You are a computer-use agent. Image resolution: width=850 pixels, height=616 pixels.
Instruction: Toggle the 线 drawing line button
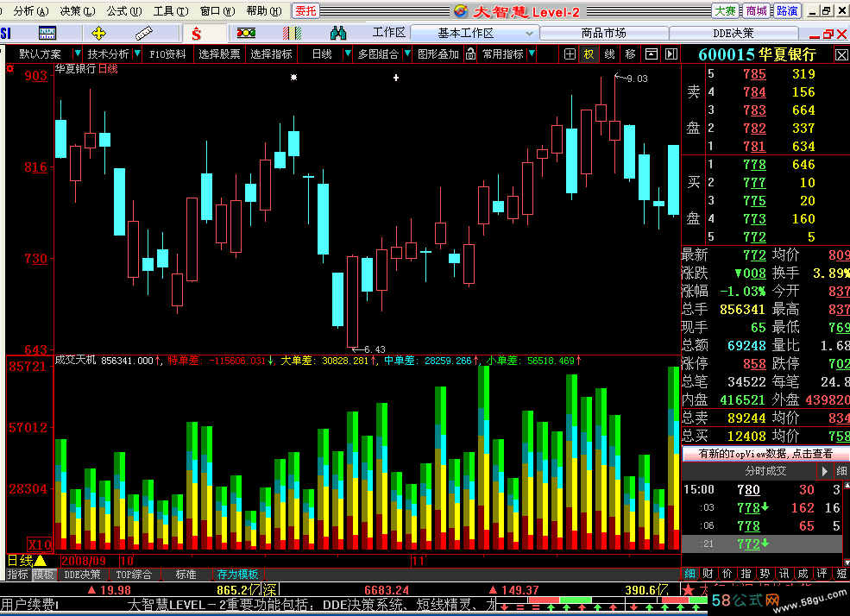click(610, 53)
